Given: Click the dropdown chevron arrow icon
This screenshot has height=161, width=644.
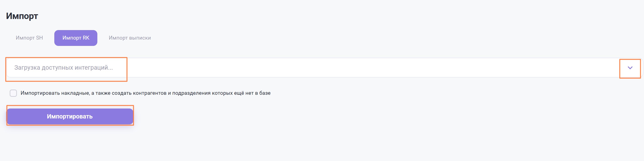Looking at the screenshot, I should tap(630, 68).
